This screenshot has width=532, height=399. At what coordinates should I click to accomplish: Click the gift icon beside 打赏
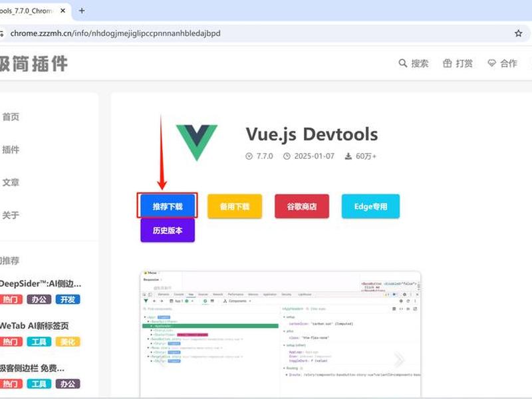click(x=447, y=63)
